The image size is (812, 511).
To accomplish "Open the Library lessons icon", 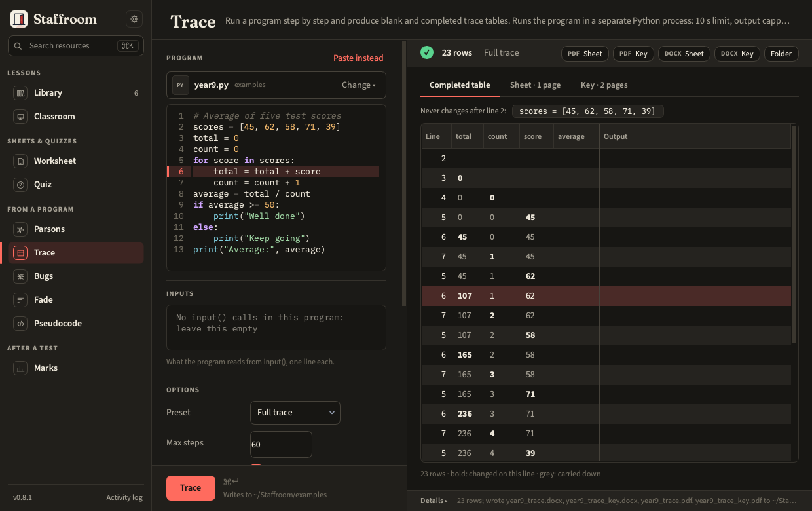I will click(x=21, y=93).
